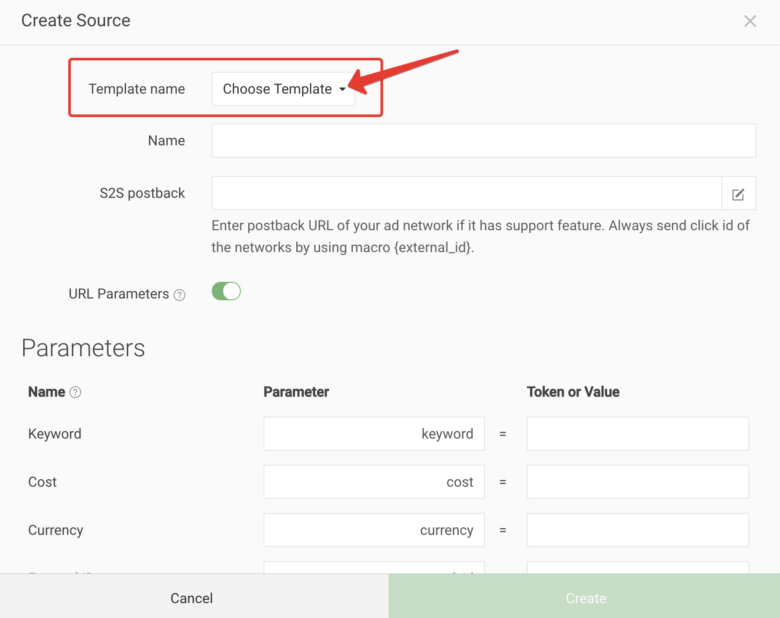780x618 pixels.
Task: Close the Create Source dialog
Action: pyautogui.click(x=750, y=21)
